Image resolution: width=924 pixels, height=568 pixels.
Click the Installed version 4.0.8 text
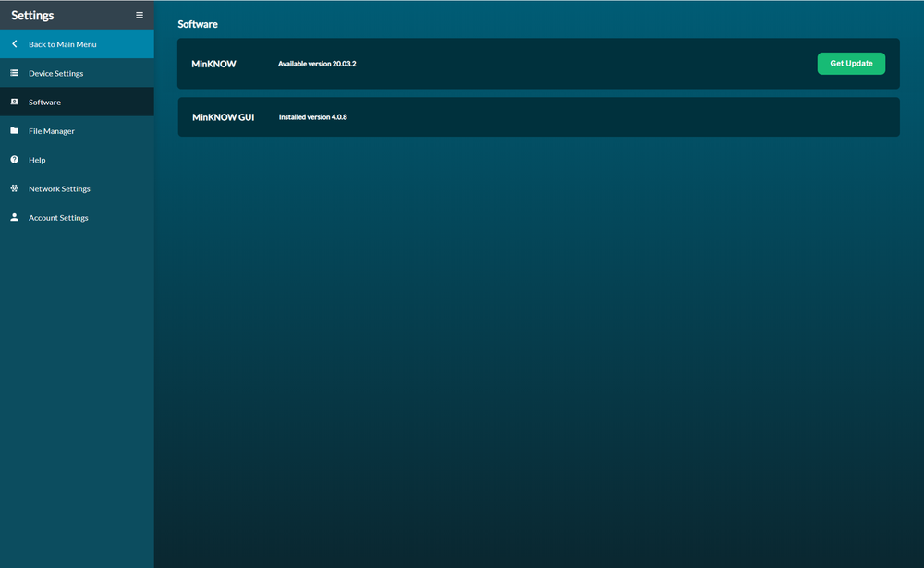click(x=313, y=117)
